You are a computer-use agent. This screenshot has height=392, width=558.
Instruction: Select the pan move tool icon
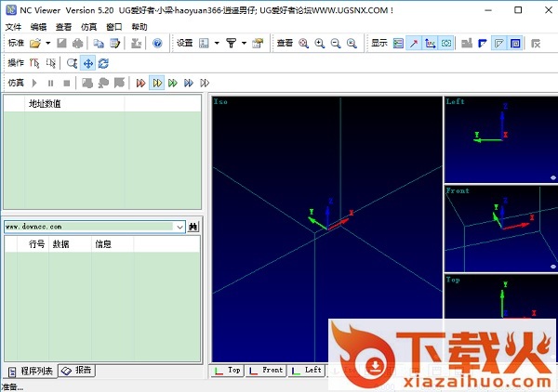pos(87,63)
